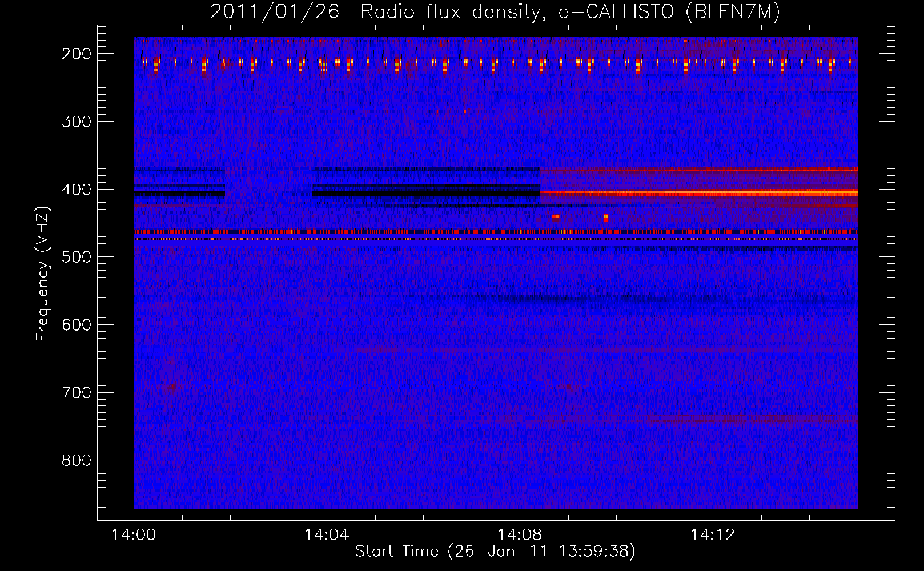Click the 'Start Time (26-Jan-11 13:59:38)' label

tap(495, 552)
